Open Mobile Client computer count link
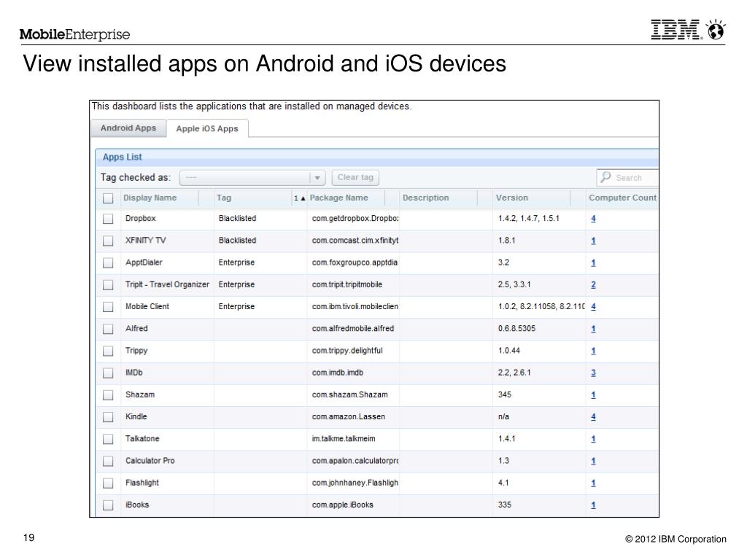 (593, 307)
